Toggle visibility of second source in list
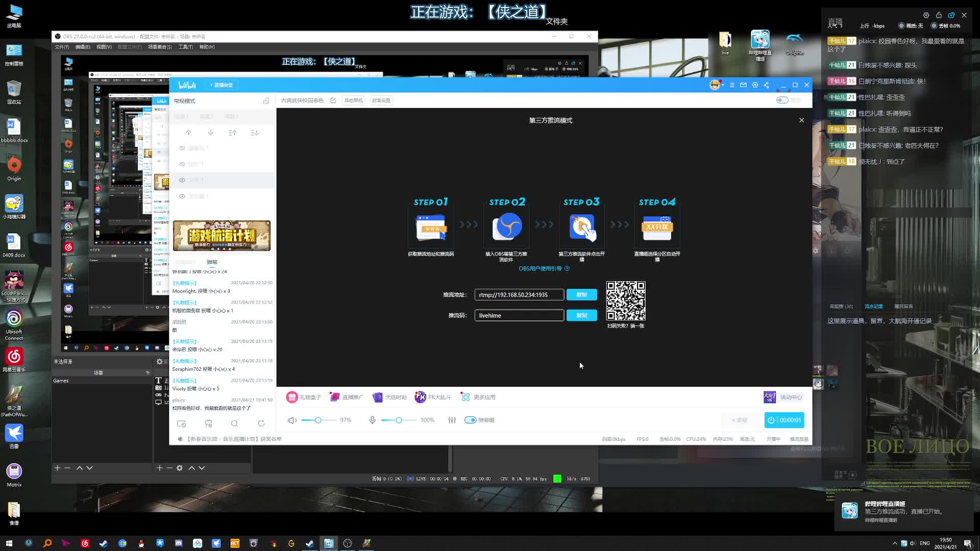Screen dimensions: 980x551 pyautogui.click(x=182, y=164)
